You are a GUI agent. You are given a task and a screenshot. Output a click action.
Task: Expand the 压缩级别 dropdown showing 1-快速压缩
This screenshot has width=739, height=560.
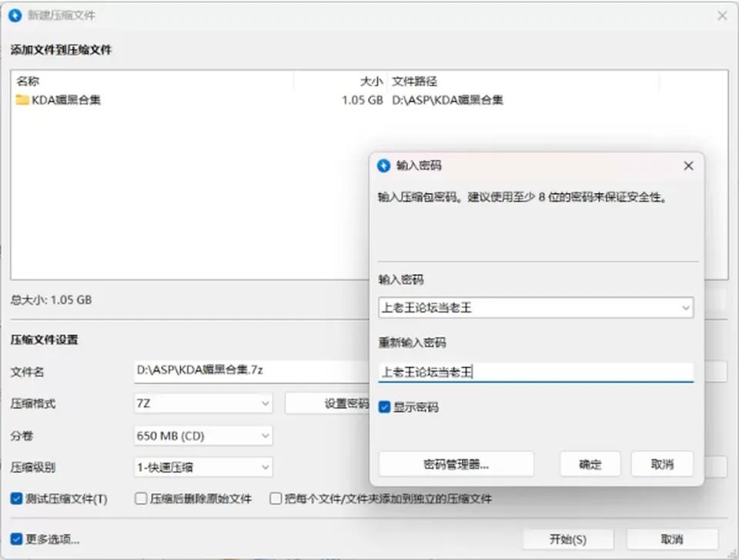click(x=203, y=467)
